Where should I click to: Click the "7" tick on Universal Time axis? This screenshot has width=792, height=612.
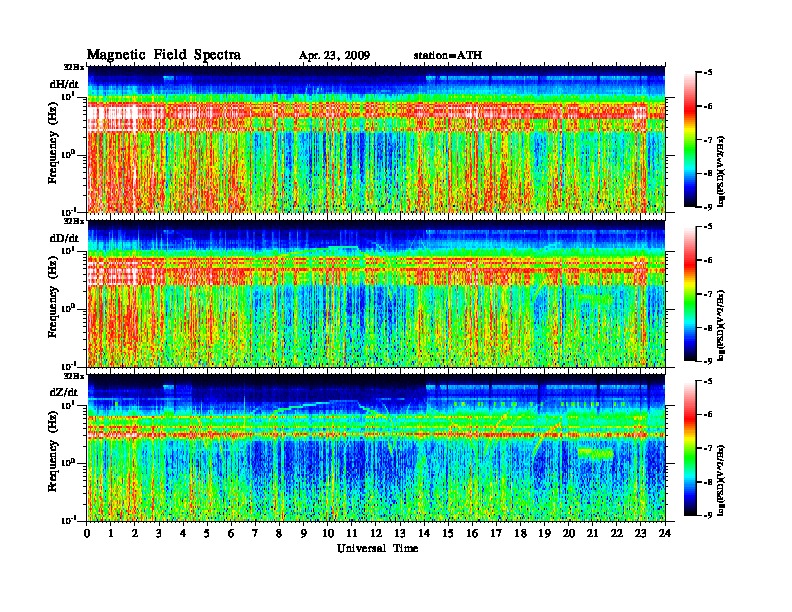pyautogui.click(x=255, y=533)
